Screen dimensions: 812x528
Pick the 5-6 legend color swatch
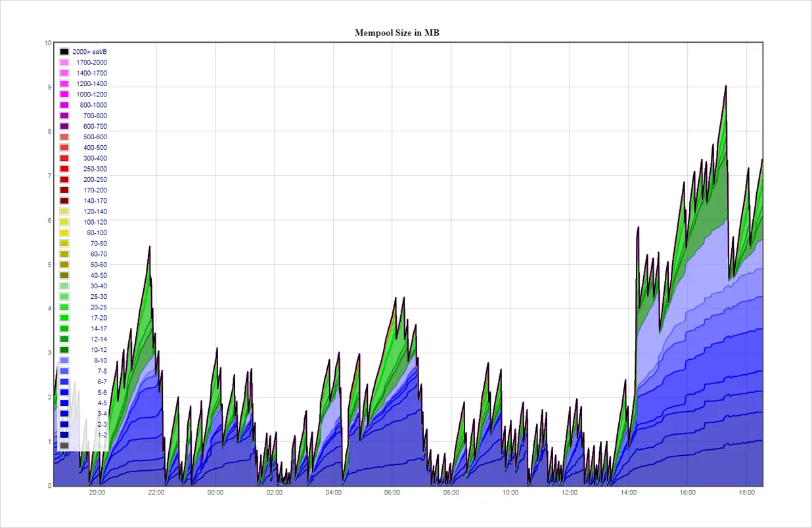pyautogui.click(x=64, y=392)
